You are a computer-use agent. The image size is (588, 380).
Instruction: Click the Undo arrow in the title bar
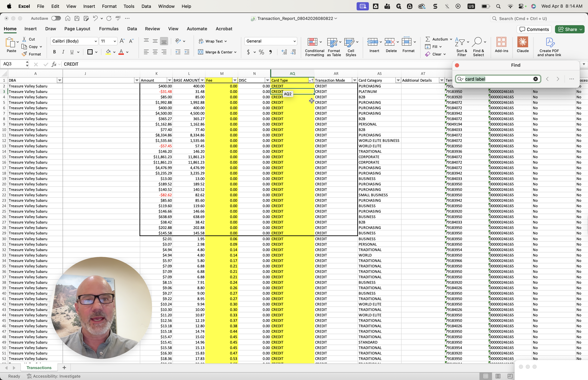pyautogui.click(x=95, y=18)
